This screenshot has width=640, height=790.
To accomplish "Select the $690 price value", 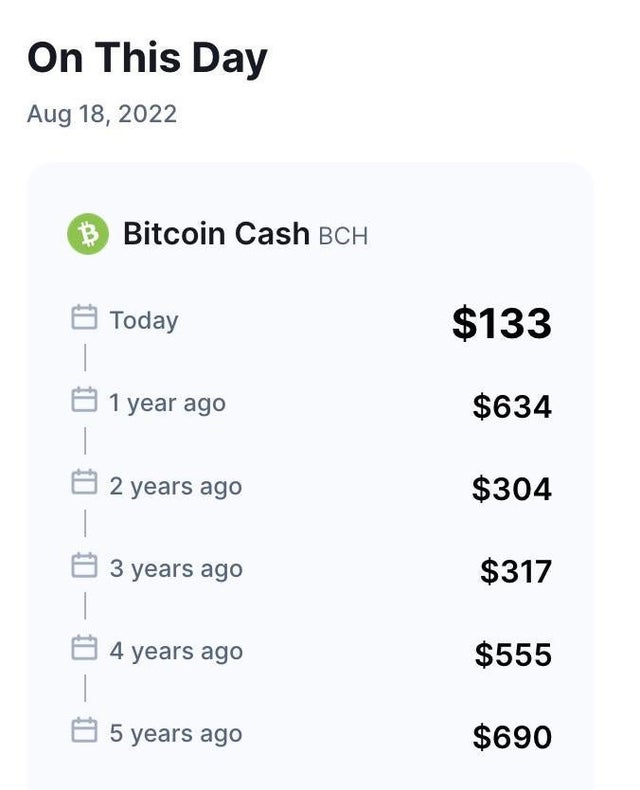I will 512,737.
